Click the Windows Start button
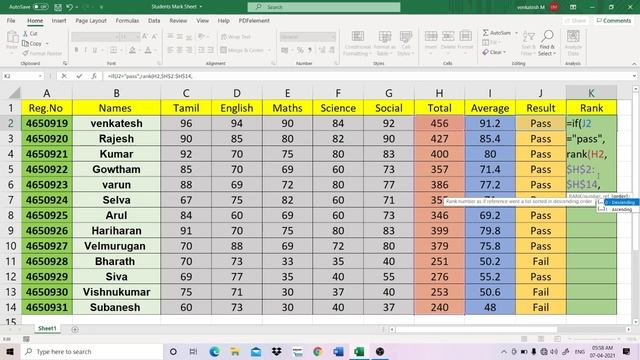This screenshot has width=640, height=360. (x=10, y=351)
